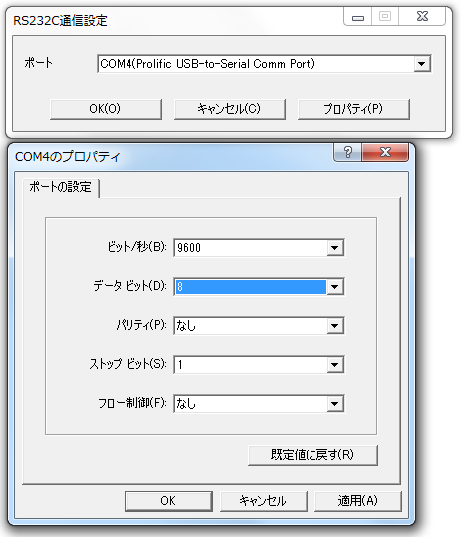Viewport: 464px width, 537px height.
Task: Minimize the RS232C通信設定 window
Action: [358, 17]
